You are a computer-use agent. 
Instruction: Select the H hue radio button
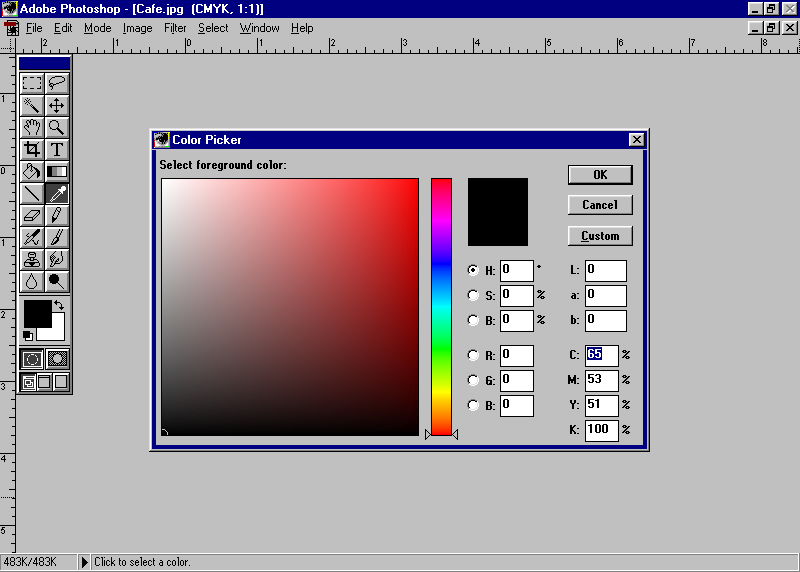point(473,270)
